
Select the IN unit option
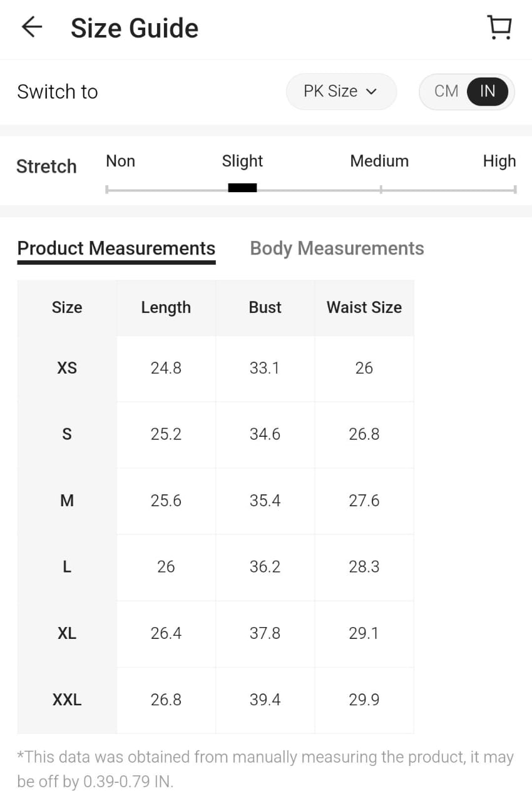click(488, 91)
